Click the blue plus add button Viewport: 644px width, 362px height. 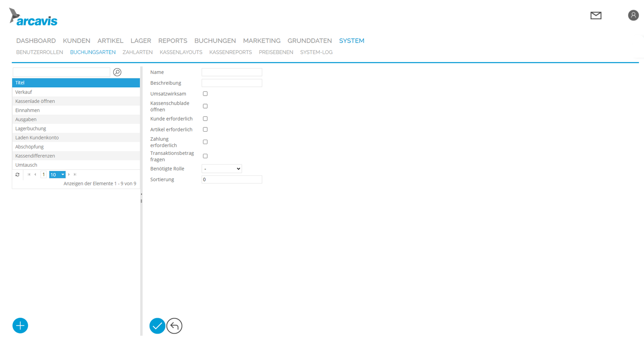(20, 325)
